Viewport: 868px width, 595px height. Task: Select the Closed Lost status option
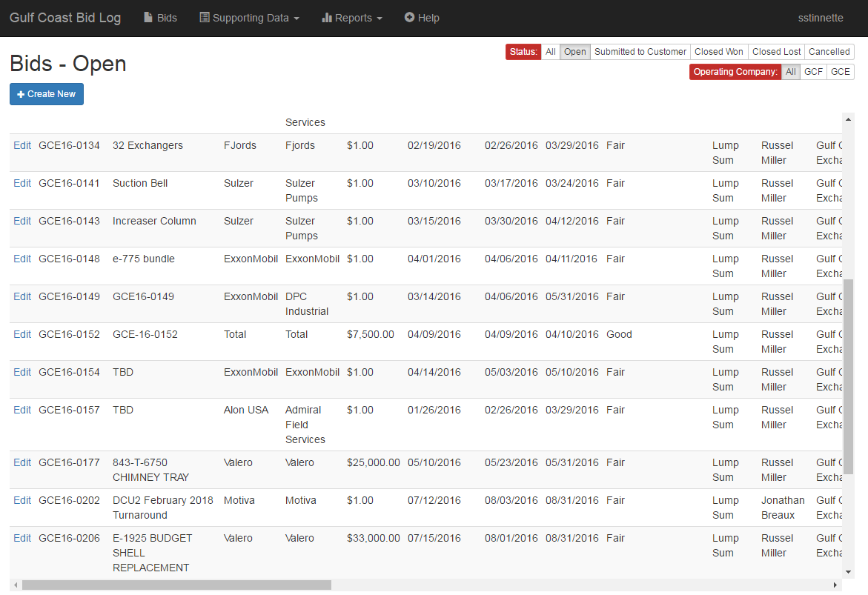[775, 52]
